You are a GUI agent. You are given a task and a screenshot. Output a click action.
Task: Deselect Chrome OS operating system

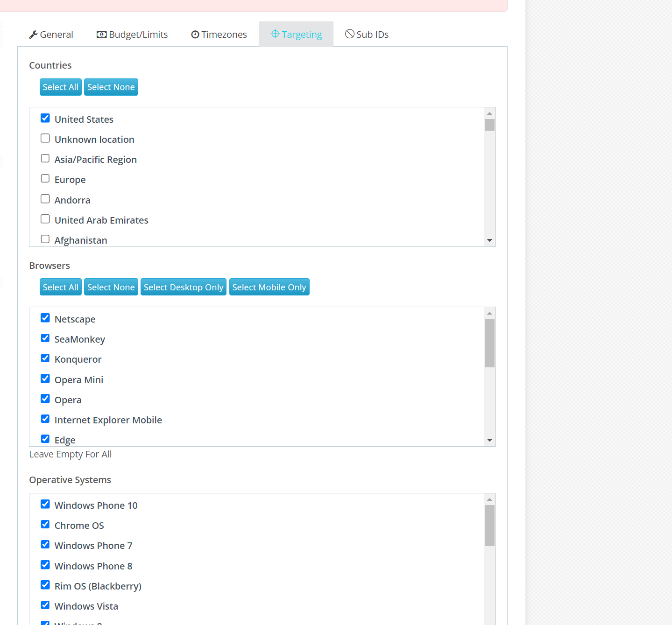pyautogui.click(x=45, y=524)
